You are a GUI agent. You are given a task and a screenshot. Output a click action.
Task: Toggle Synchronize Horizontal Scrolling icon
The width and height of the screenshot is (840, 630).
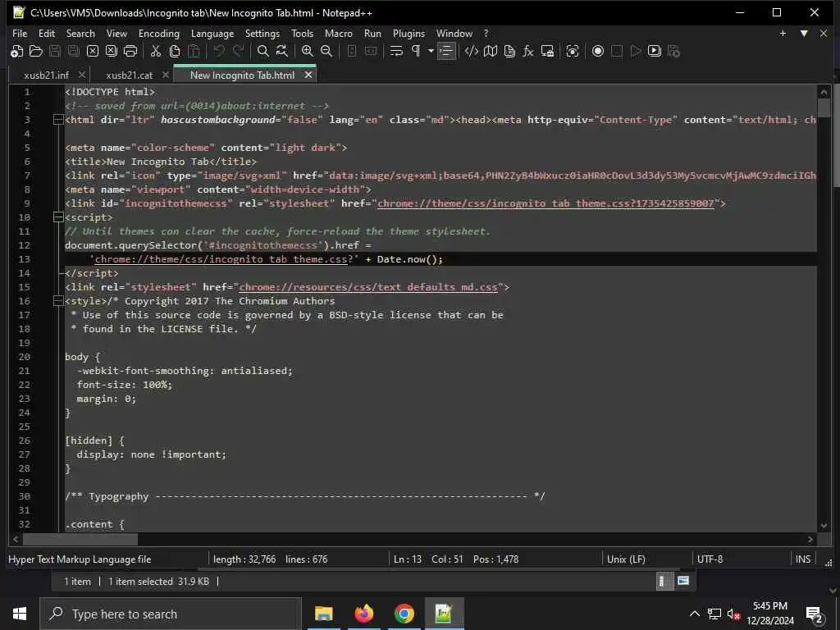[x=371, y=52]
